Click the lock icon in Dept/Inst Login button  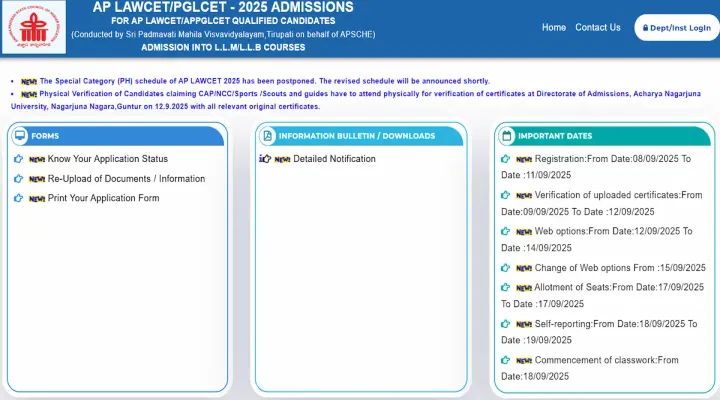[x=646, y=28]
